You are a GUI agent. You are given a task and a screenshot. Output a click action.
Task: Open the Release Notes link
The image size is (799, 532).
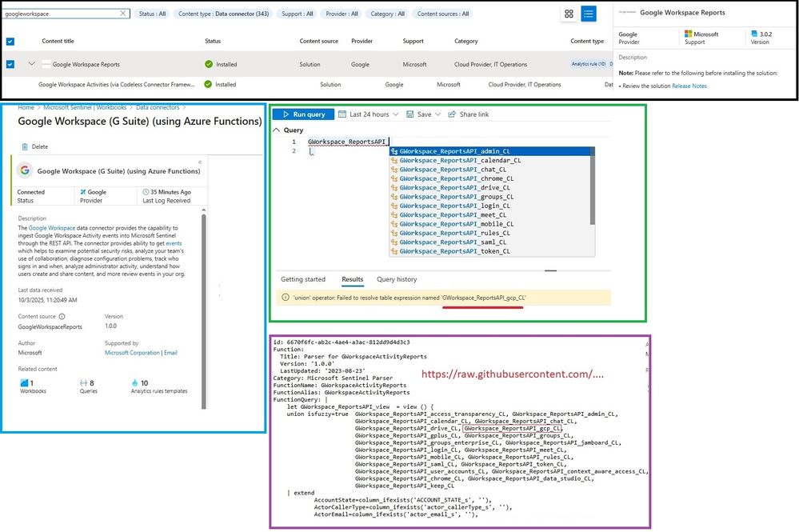click(x=689, y=86)
